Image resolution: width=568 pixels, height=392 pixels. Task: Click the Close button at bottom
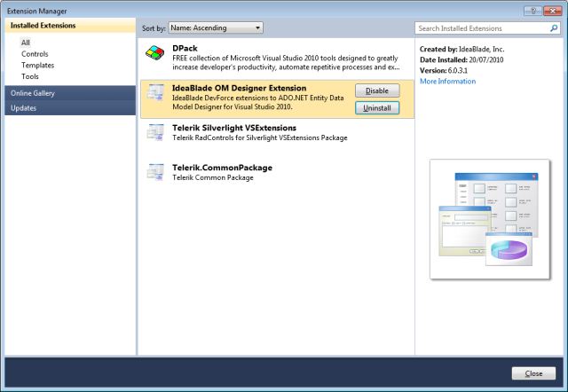coord(533,373)
